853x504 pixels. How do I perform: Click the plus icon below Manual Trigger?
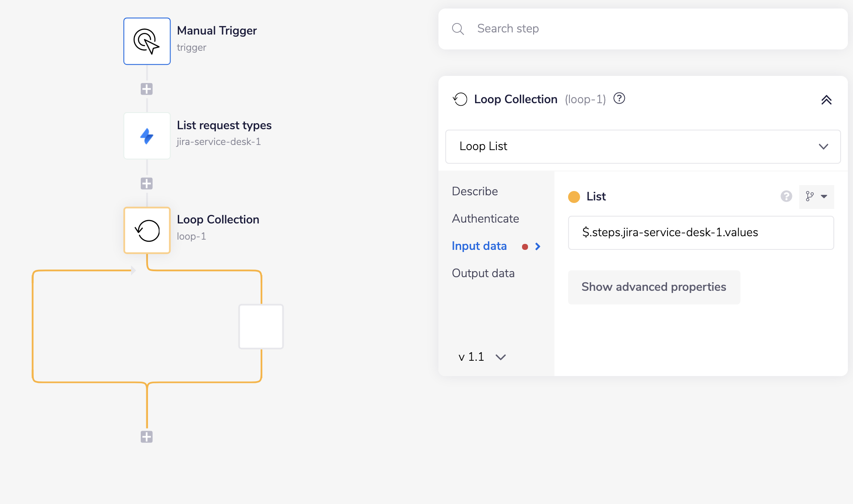(x=147, y=88)
